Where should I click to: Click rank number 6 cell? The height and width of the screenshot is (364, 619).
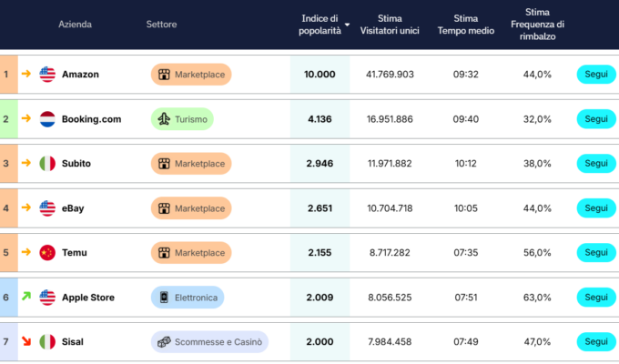click(x=9, y=298)
